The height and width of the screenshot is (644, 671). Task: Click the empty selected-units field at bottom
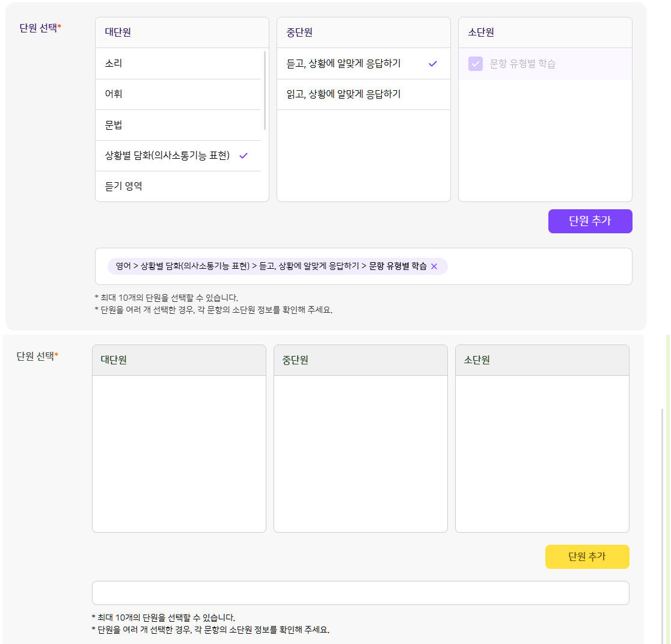[360, 593]
